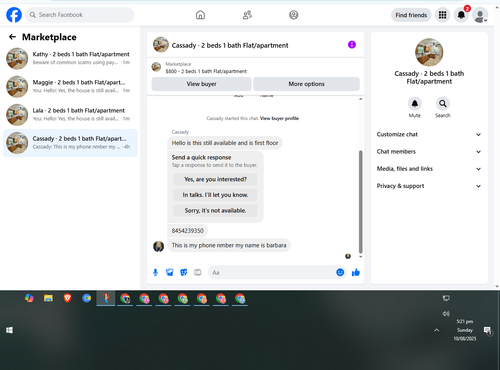
Task: Click the Aa message input field
Action: tap(272, 273)
